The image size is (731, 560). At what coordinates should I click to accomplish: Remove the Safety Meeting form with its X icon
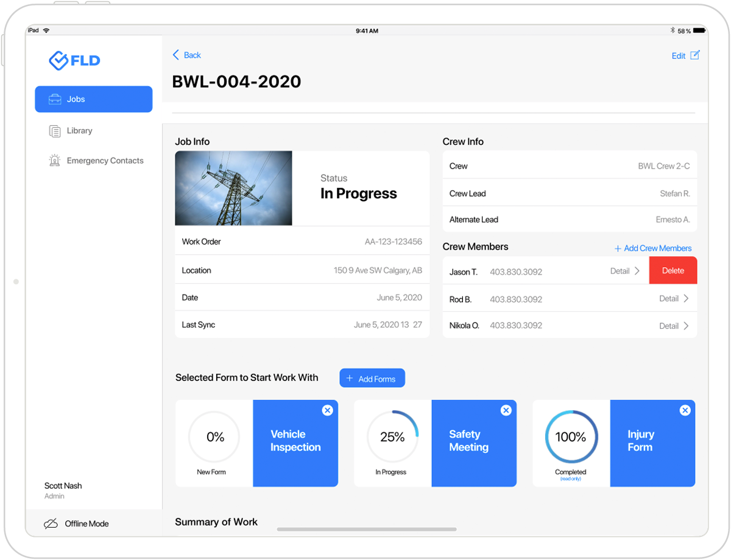(x=506, y=410)
